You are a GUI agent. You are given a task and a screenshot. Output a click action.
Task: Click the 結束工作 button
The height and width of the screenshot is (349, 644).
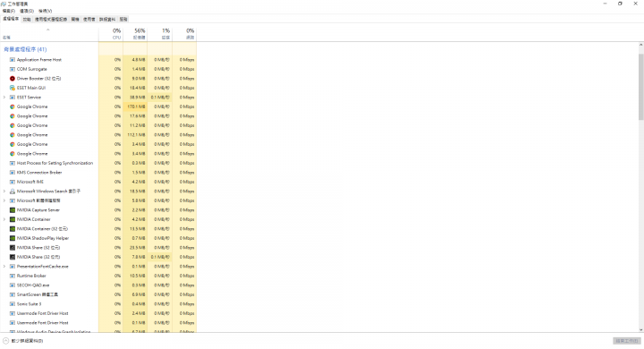[x=627, y=341]
